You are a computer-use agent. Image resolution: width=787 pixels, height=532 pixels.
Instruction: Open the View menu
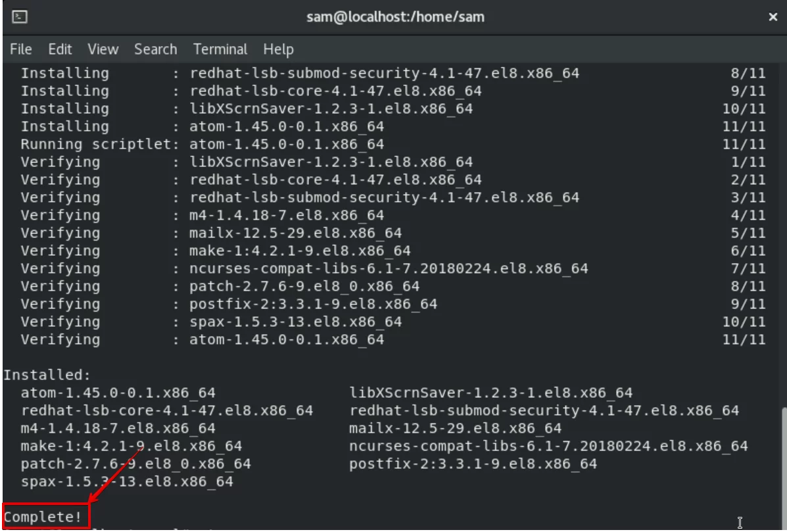tap(103, 49)
